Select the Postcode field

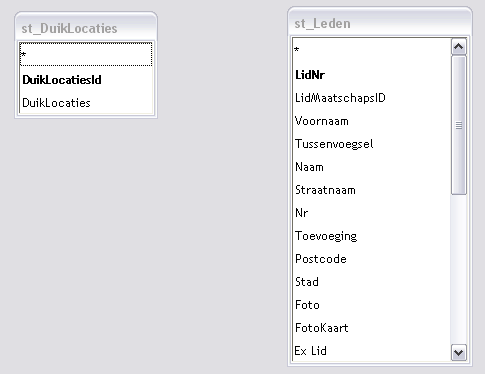372,259
